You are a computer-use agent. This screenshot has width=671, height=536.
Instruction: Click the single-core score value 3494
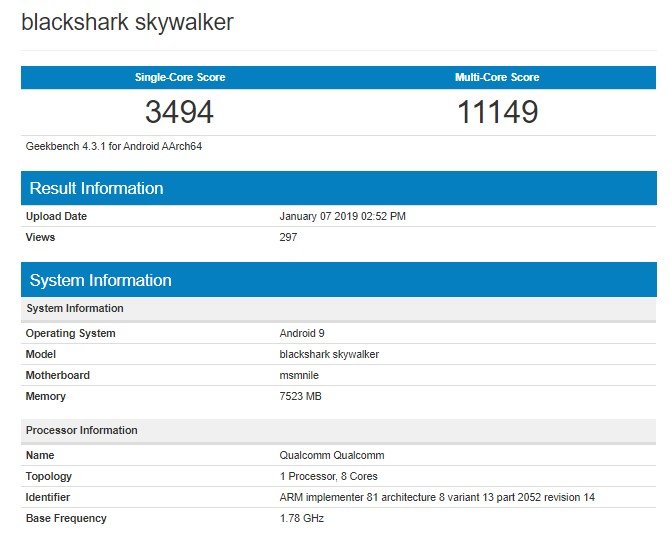[x=179, y=112]
